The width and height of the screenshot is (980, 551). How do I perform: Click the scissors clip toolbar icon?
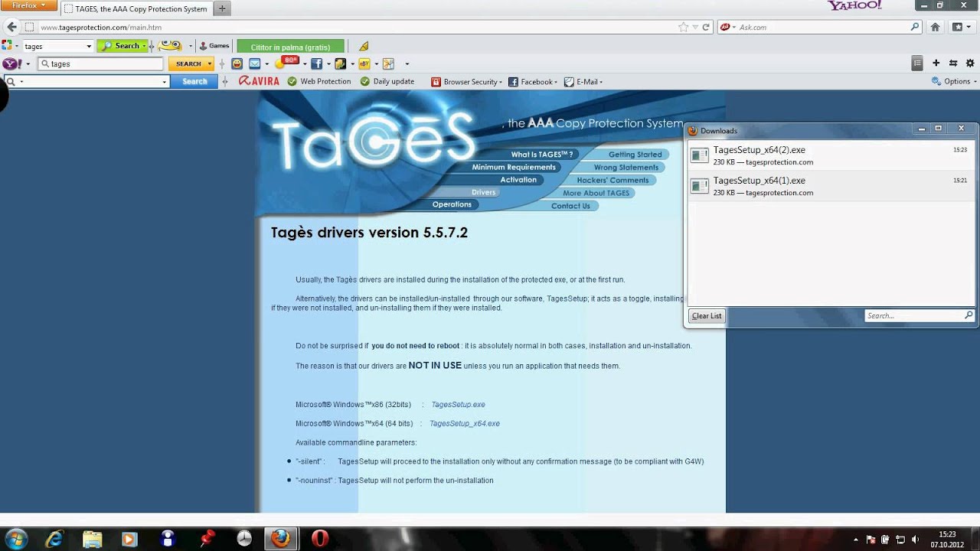[388, 64]
